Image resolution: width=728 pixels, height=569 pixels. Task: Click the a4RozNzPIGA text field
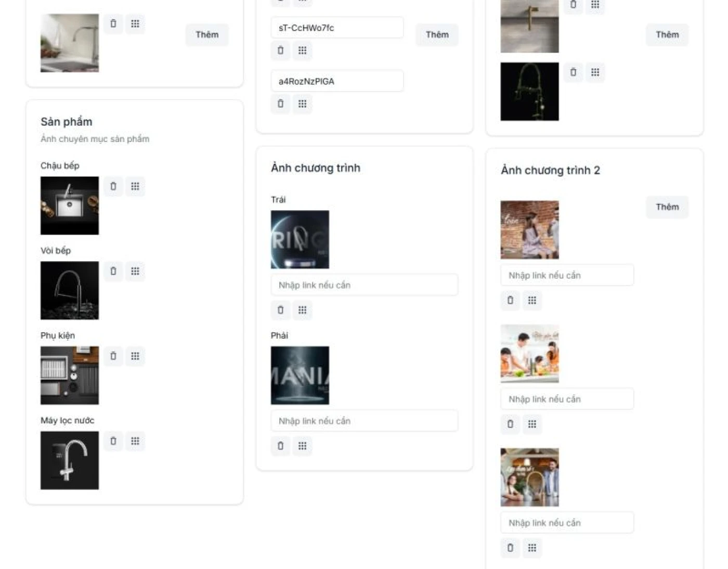point(337,81)
